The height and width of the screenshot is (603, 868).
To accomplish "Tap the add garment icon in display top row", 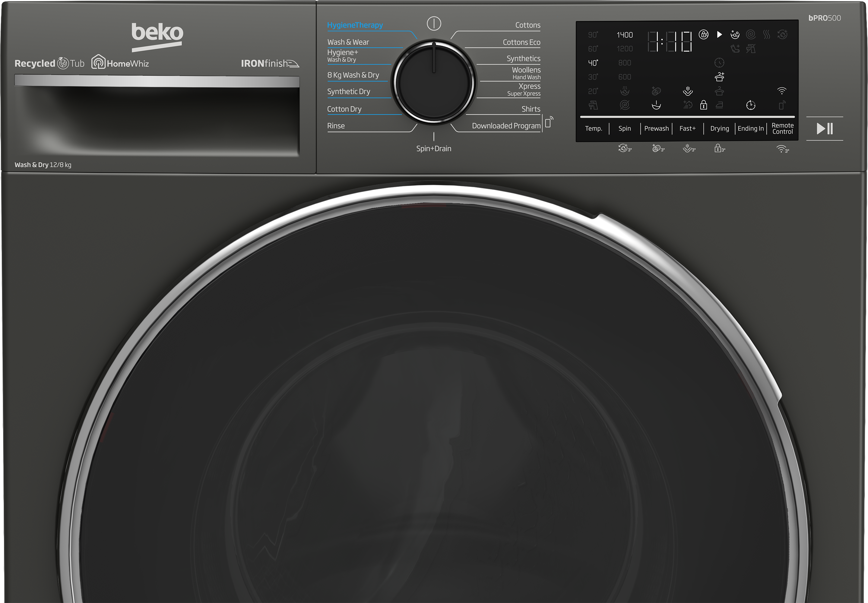I will click(x=782, y=34).
